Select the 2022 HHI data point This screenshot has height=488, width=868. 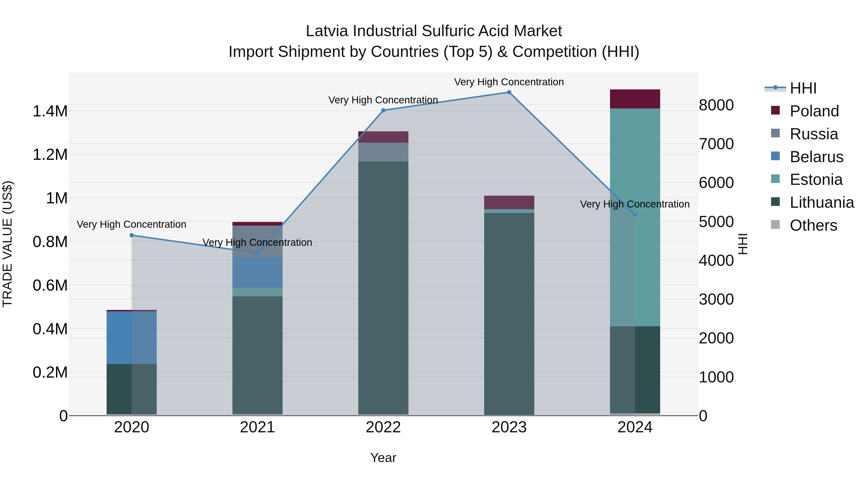point(383,110)
